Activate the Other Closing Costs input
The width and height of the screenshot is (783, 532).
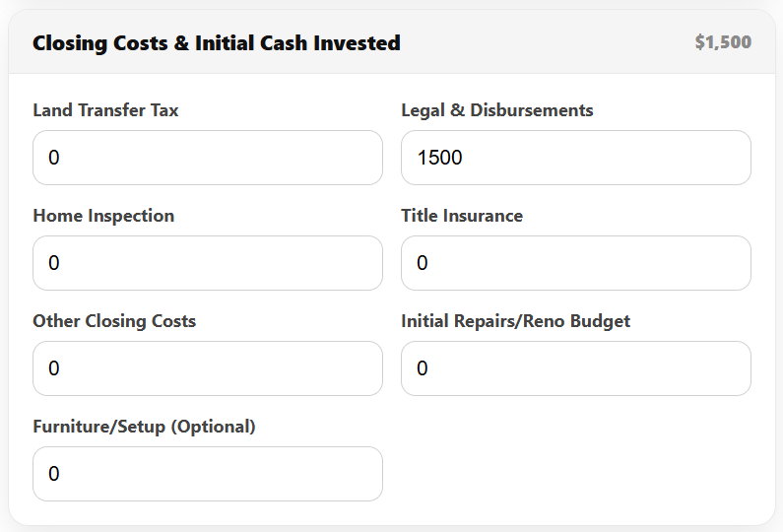[207, 368]
